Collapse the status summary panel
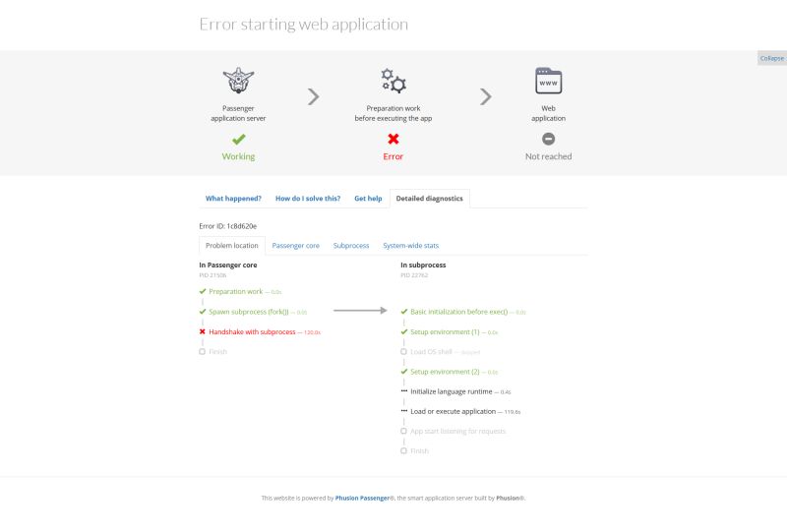The height and width of the screenshot is (532, 787). (772, 58)
